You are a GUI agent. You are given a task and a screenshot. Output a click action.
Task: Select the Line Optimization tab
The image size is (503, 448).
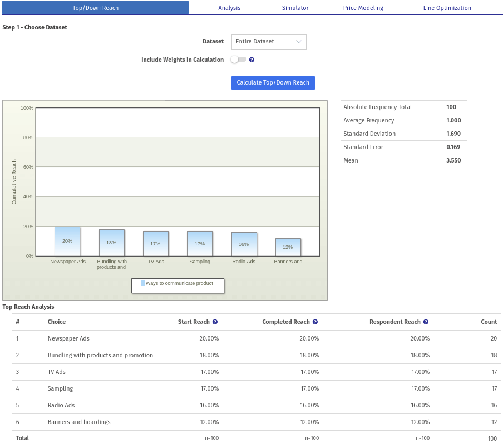click(x=447, y=8)
